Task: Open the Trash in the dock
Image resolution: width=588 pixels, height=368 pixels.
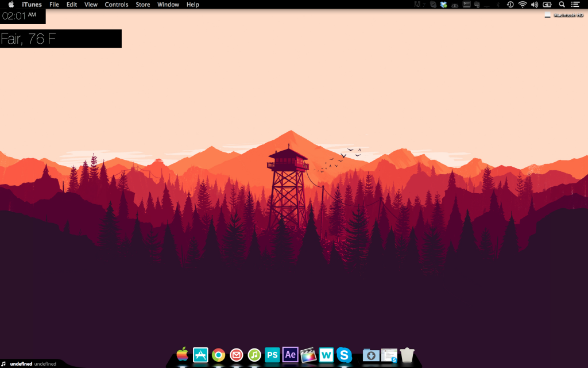Action: (407, 355)
